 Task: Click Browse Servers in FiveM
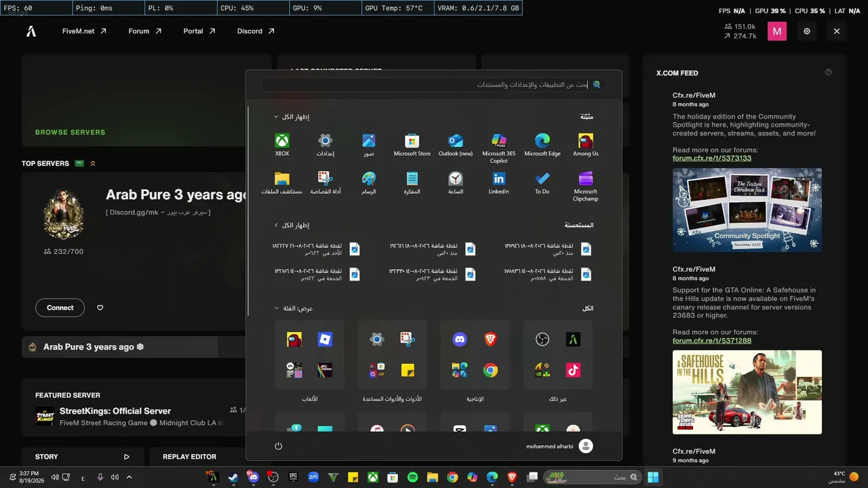click(70, 133)
